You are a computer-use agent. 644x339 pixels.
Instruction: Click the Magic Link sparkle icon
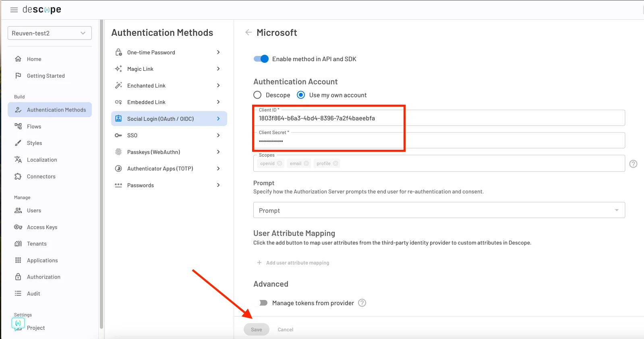(x=118, y=69)
